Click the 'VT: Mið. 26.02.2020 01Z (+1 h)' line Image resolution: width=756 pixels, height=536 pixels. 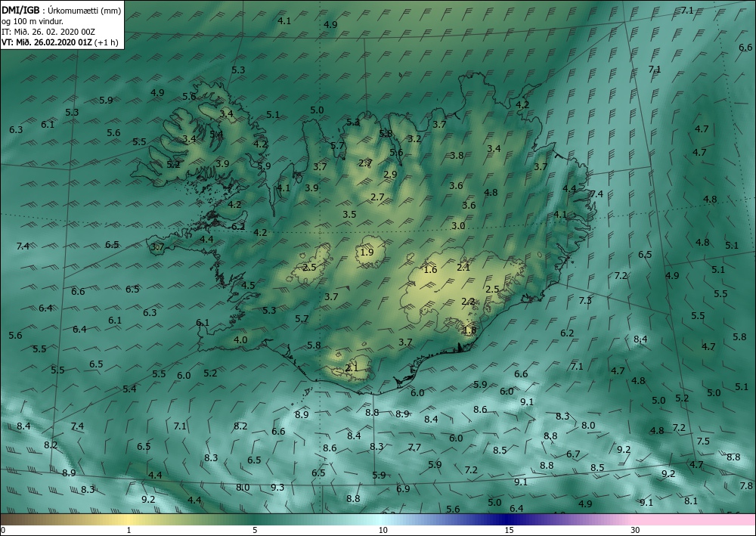click(x=58, y=42)
